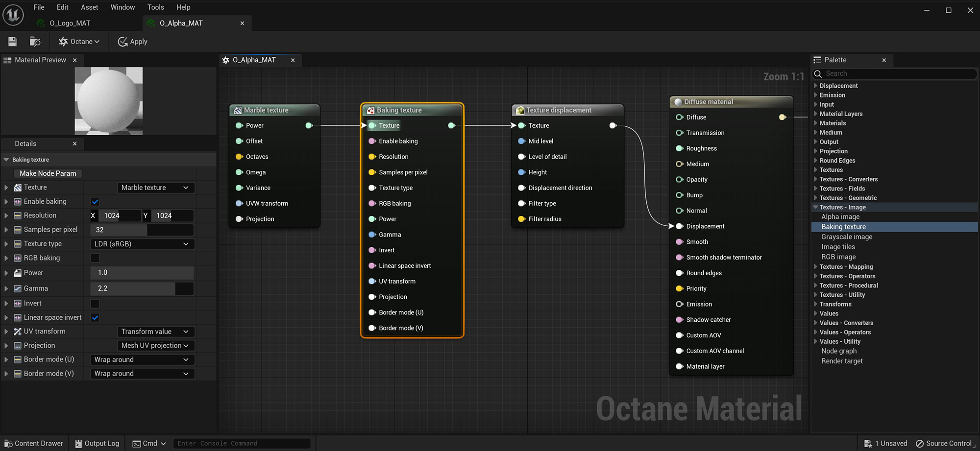Viewport: 980px width, 451px height.
Task: Collapse the Baking texture details section
Action: pyautogui.click(x=6, y=160)
